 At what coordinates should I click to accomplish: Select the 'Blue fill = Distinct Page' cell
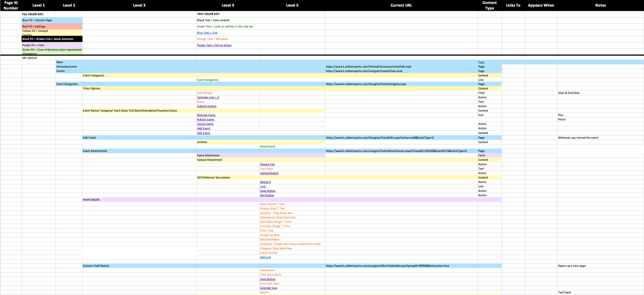tap(52, 20)
